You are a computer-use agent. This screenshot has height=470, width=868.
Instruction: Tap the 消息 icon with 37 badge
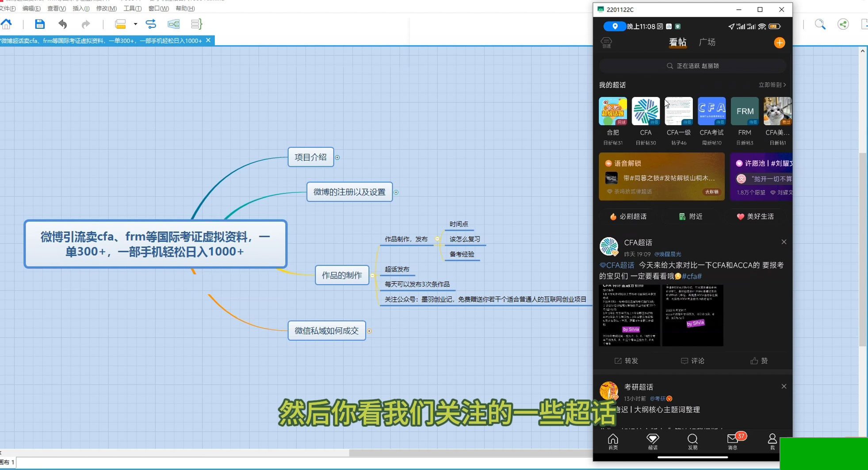click(x=734, y=441)
